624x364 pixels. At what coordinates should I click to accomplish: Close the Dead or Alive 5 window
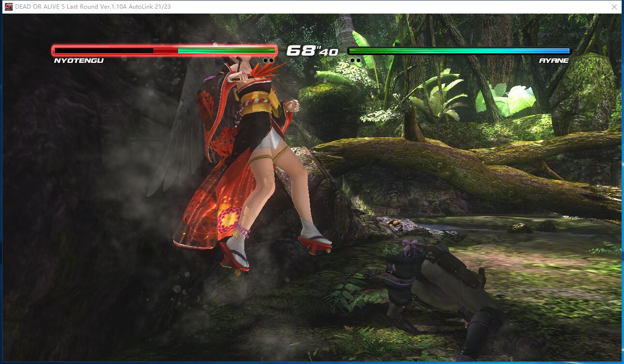pyautogui.click(x=614, y=7)
